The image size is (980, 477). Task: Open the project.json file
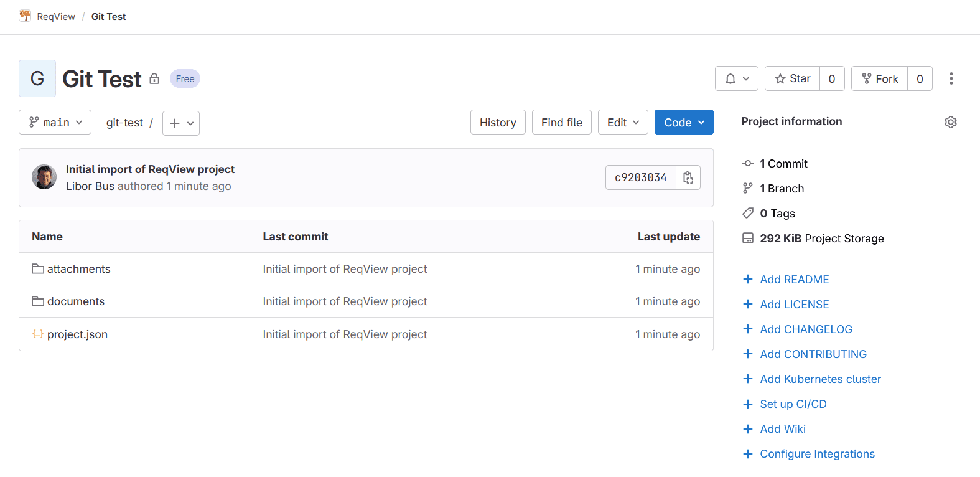pos(77,334)
